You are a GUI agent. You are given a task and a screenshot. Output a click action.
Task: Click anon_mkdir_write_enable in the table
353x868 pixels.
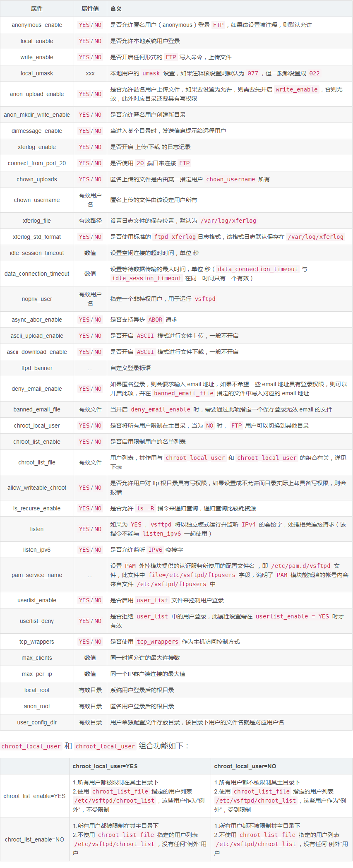coord(37,115)
